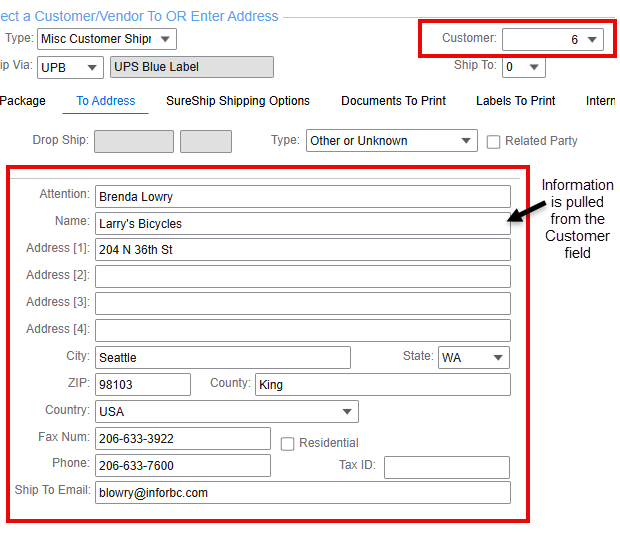Check the Residential checkbox

(288, 443)
